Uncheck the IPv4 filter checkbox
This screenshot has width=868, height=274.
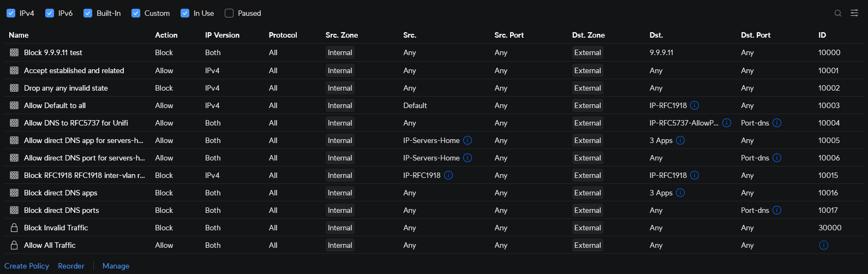pos(11,13)
